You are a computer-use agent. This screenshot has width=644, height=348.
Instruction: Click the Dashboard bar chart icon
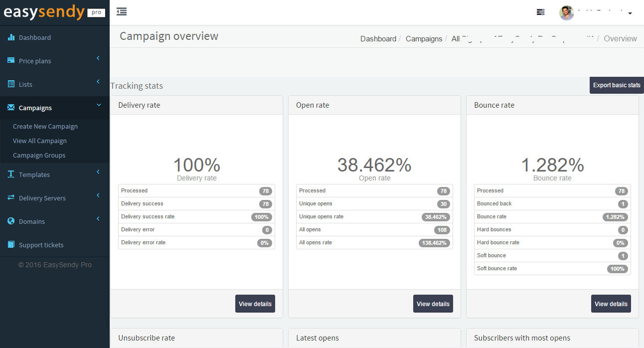11,37
